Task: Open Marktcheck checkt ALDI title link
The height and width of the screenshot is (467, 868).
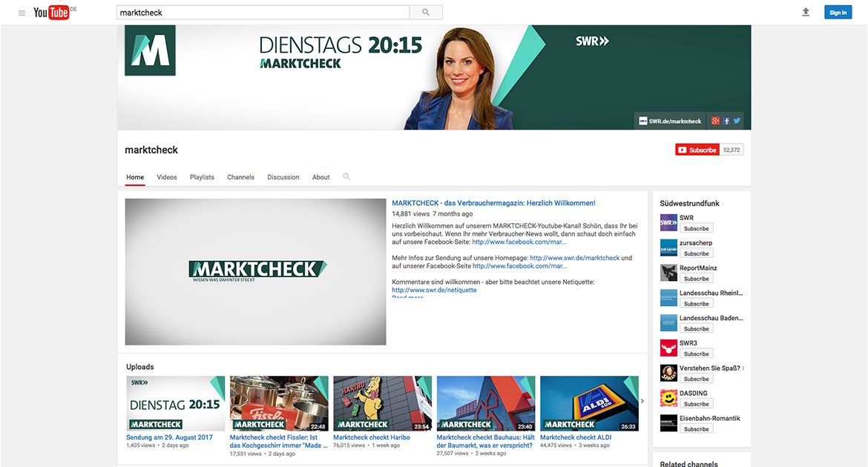Action: [576, 437]
